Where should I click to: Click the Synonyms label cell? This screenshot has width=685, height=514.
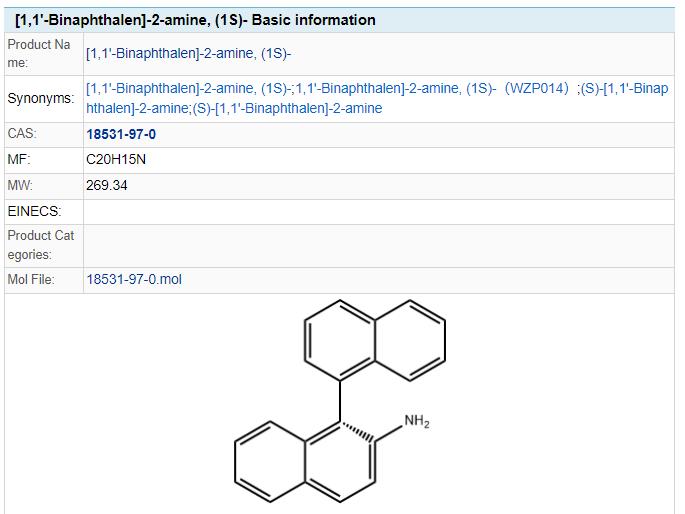(41, 99)
